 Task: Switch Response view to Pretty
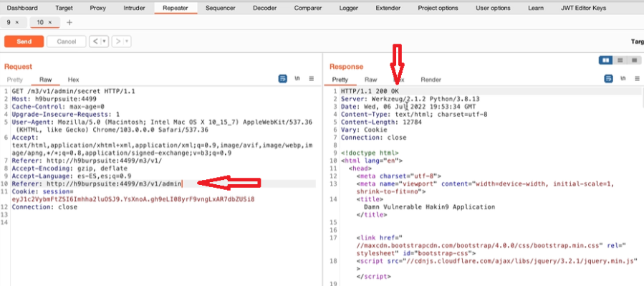point(340,80)
